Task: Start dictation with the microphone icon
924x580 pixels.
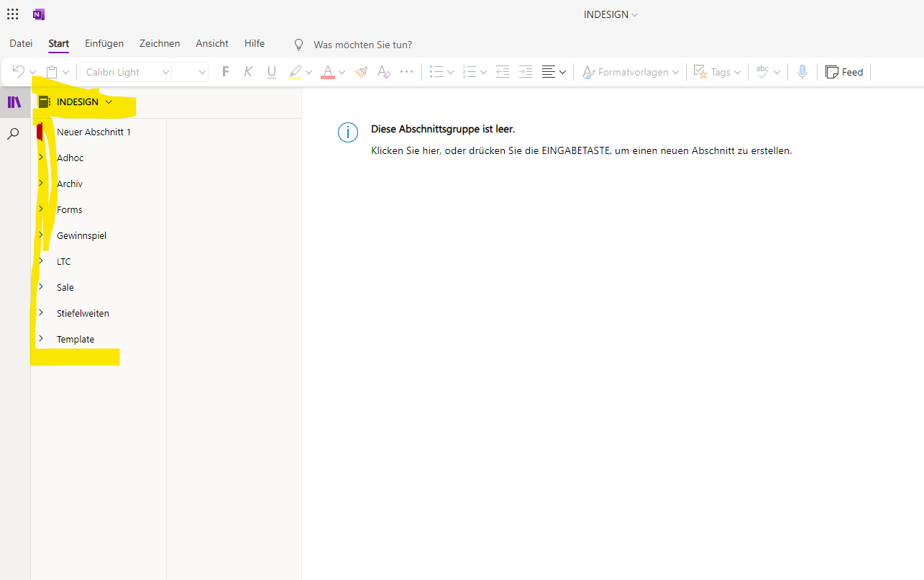Action: [802, 72]
